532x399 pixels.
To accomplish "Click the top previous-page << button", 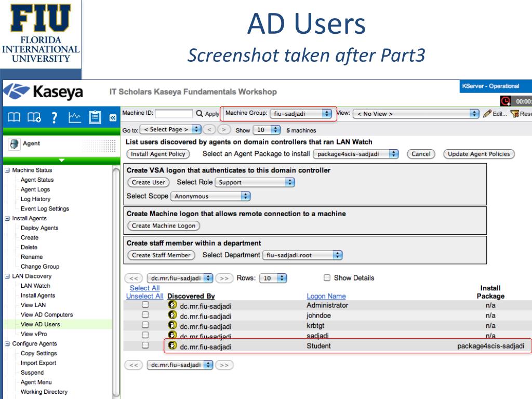I will [x=134, y=278].
